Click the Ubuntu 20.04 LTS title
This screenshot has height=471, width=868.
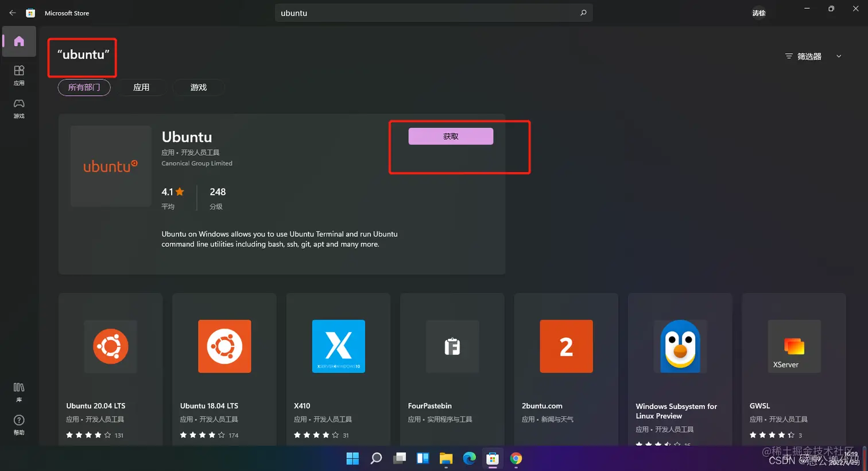(x=96, y=406)
